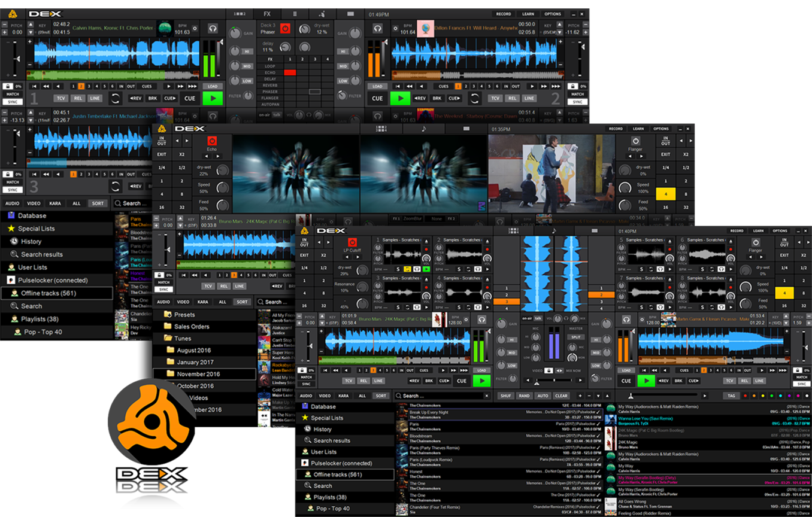Click green tag color dot in 01:40PM window

coord(771,396)
